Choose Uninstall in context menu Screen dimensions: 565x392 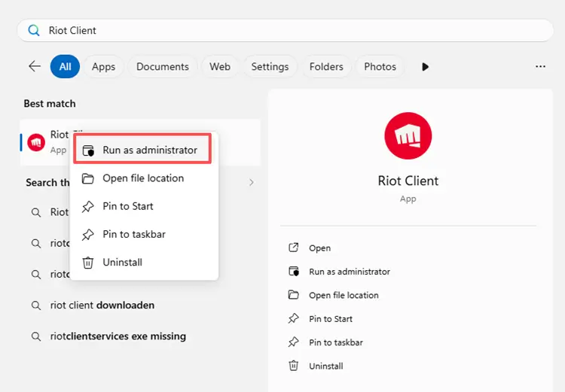click(144, 263)
